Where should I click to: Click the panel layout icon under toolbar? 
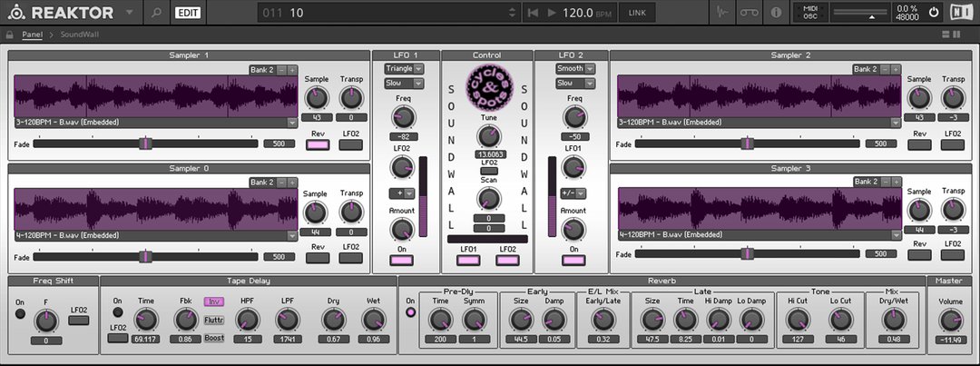[951, 35]
